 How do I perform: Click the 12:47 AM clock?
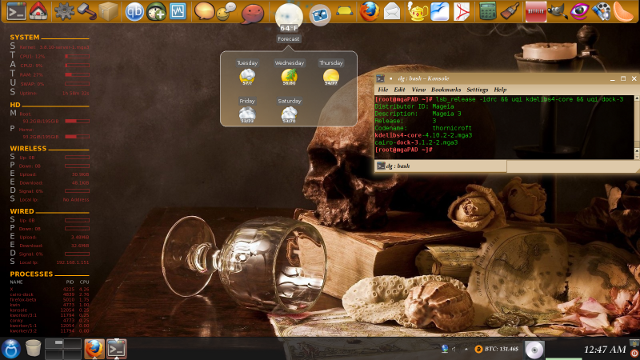pyautogui.click(x=604, y=349)
